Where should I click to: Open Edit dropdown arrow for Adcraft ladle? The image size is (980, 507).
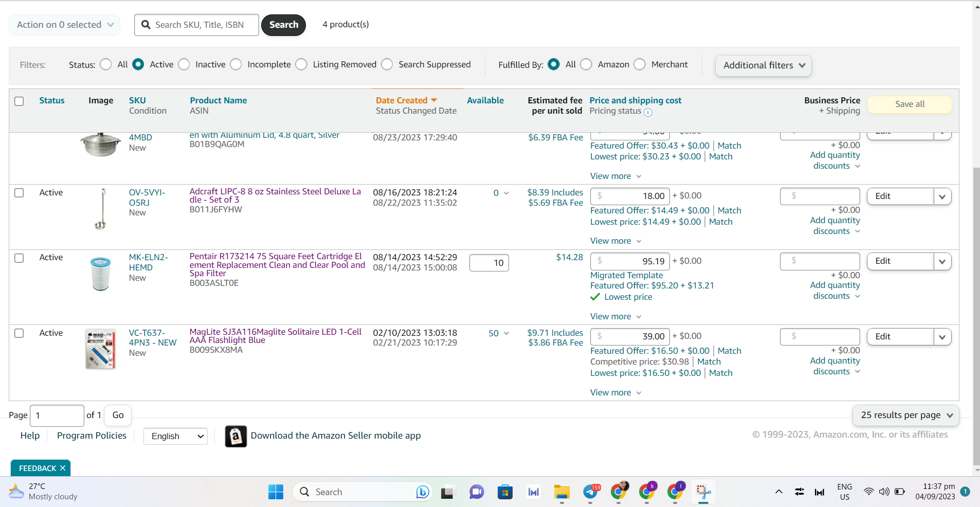942,196
